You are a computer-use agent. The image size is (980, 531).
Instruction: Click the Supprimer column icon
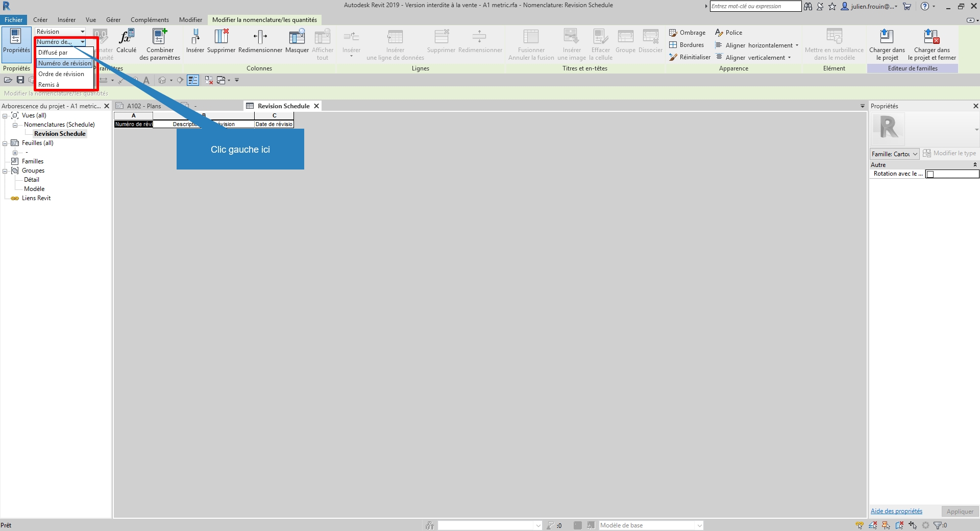(x=221, y=38)
